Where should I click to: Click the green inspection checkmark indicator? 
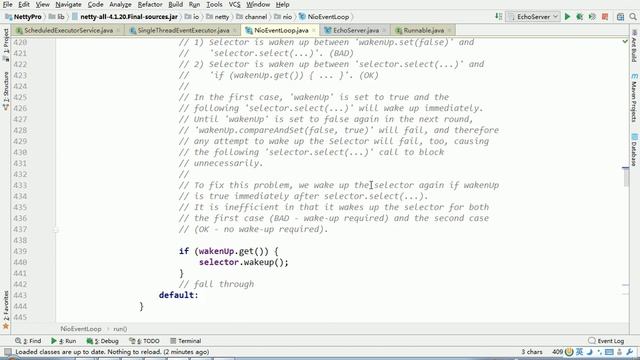pyautogui.click(x=625, y=42)
